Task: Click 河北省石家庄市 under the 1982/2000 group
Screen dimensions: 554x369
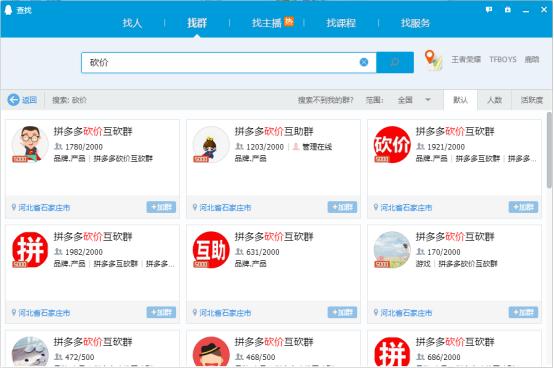Action: [44, 313]
